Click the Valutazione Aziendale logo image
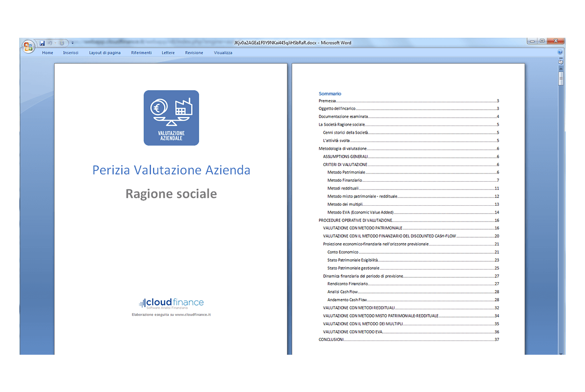This screenshot has height=392, width=585. [171, 118]
